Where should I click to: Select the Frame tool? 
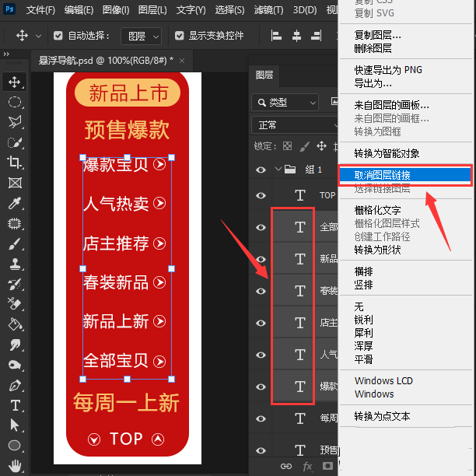[14, 183]
